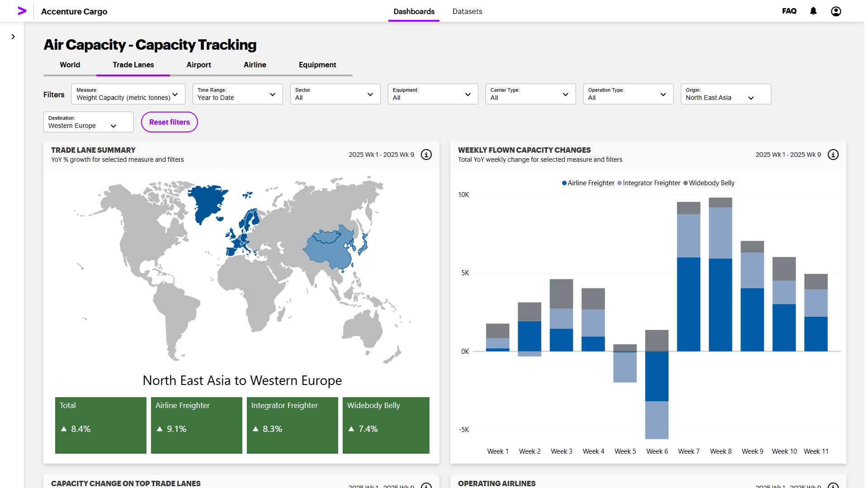Open the Destination Western Europe dropdown
This screenshot has width=868, height=488.
coord(88,122)
